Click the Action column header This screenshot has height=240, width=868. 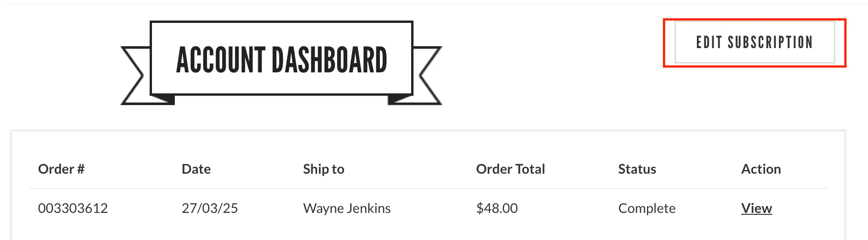(761, 169)
